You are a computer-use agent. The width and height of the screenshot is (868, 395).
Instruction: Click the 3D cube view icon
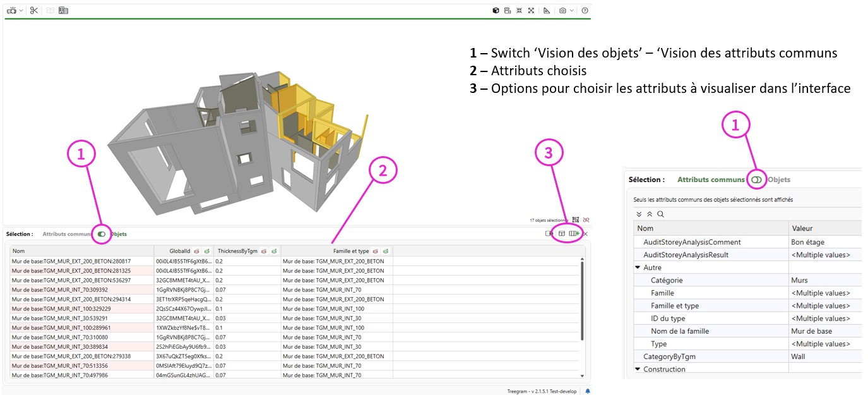(x=496, y=11)
